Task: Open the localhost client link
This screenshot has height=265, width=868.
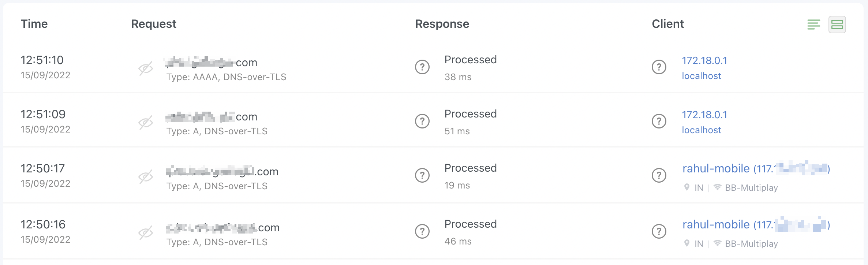Action: [x=701, y=76]
